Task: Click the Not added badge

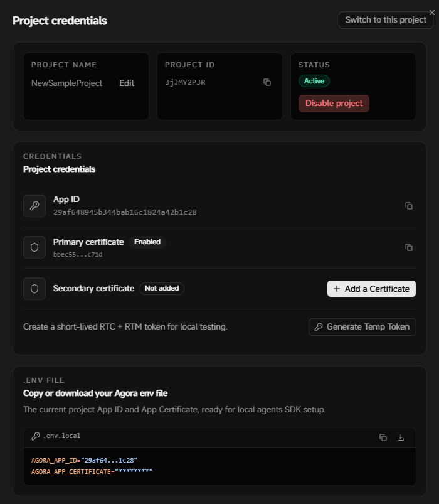Action: tap(162, 288)
